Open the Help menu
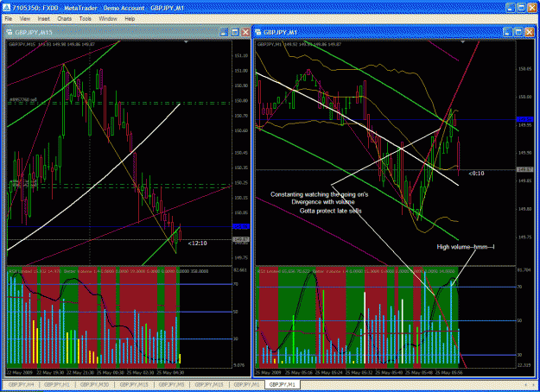The height and width of the screenshot is (392, 540). click(130, 19)
